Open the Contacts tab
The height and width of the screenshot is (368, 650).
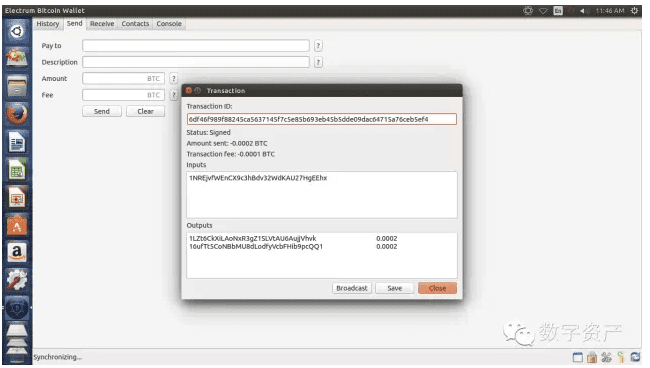tap(135, 24)
